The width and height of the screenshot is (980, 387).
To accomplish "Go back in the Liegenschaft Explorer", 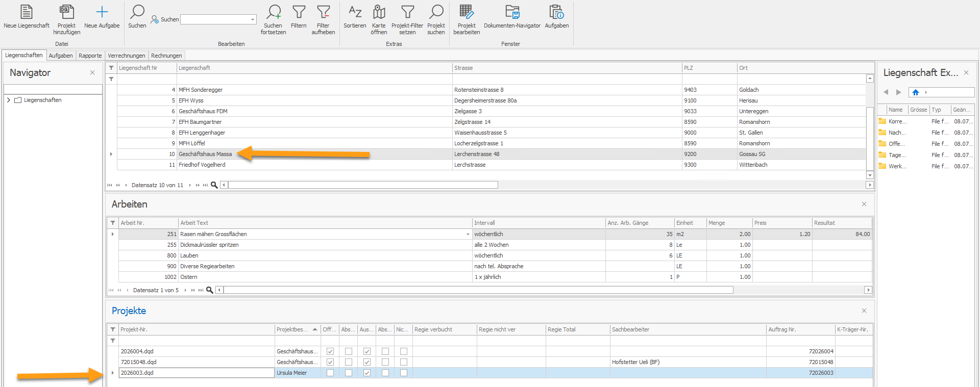I will click(886, 92).
